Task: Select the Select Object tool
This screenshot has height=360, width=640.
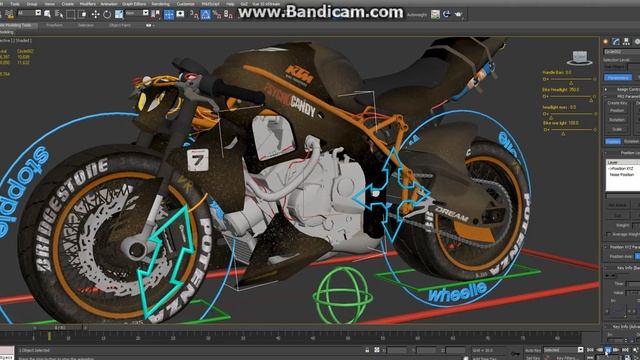Action: [48, 14]
